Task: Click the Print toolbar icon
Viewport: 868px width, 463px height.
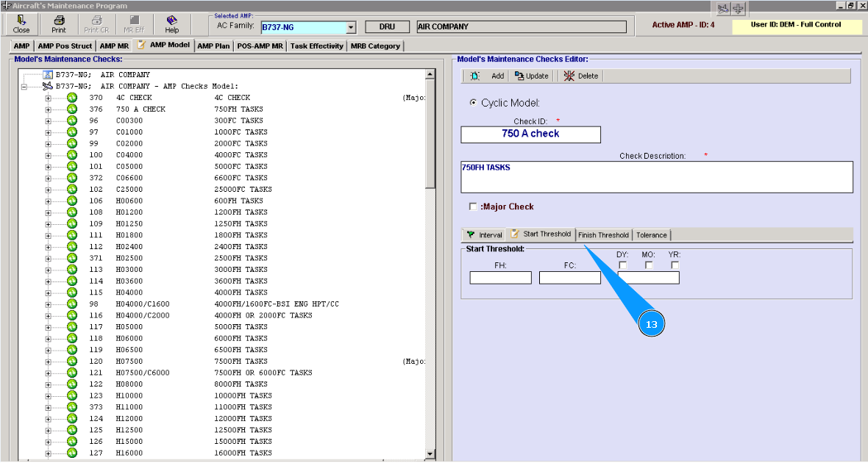Action: point(59,21)
